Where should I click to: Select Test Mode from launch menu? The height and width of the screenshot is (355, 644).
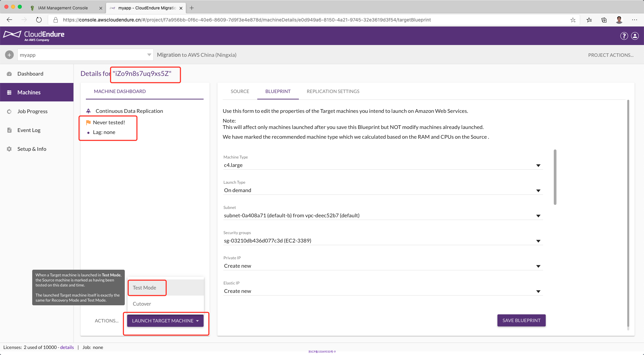(x=145, y=288)
